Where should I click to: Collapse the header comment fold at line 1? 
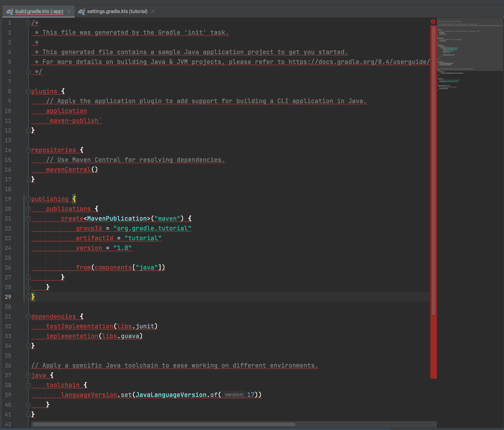pyautogui.click(x=28, y=23)
